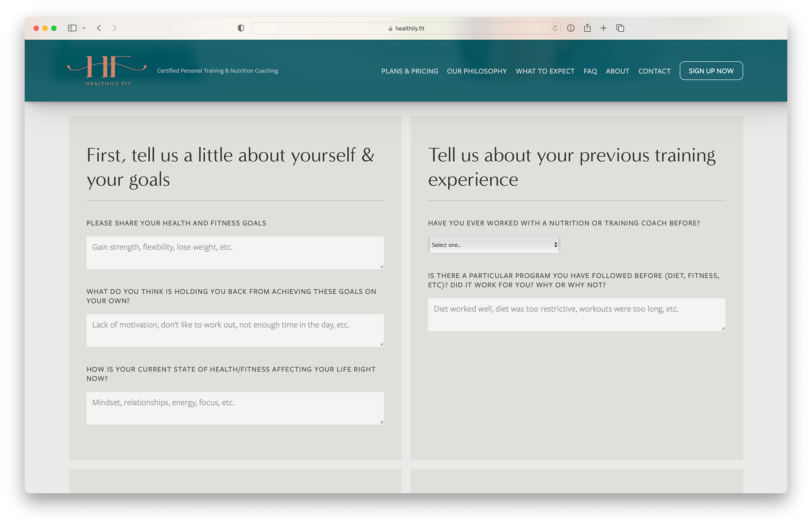Open the Plans & Pricing menu item
This screenshot has width=812, height=526.
pos(409,71)
